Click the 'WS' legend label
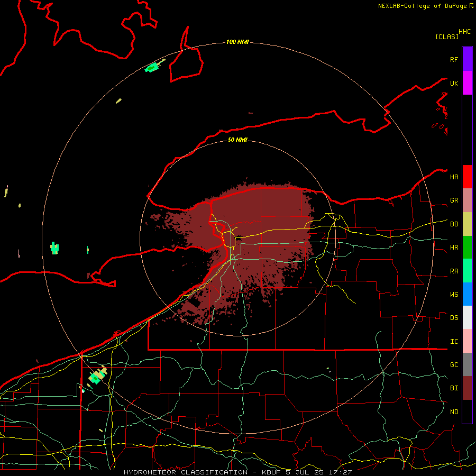Screen dimensions: 476x476 click(x=454, y=295)
